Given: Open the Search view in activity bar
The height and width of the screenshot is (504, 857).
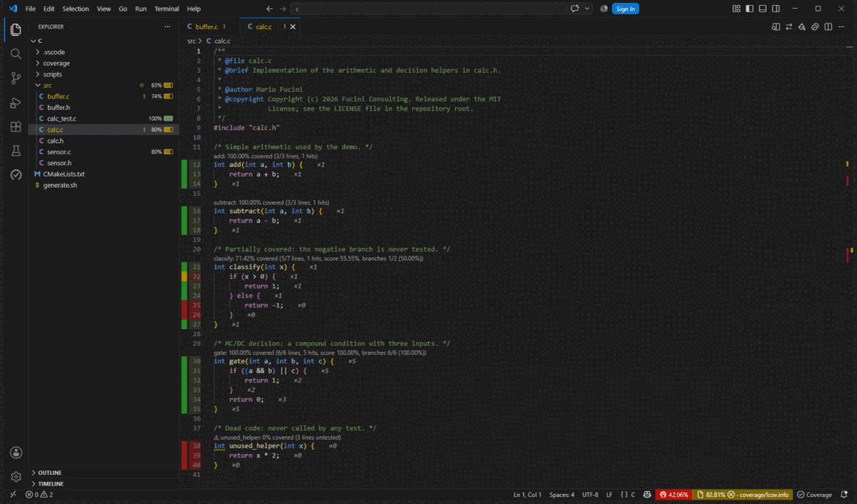Looking at the screenshot, I should [16, 54].
